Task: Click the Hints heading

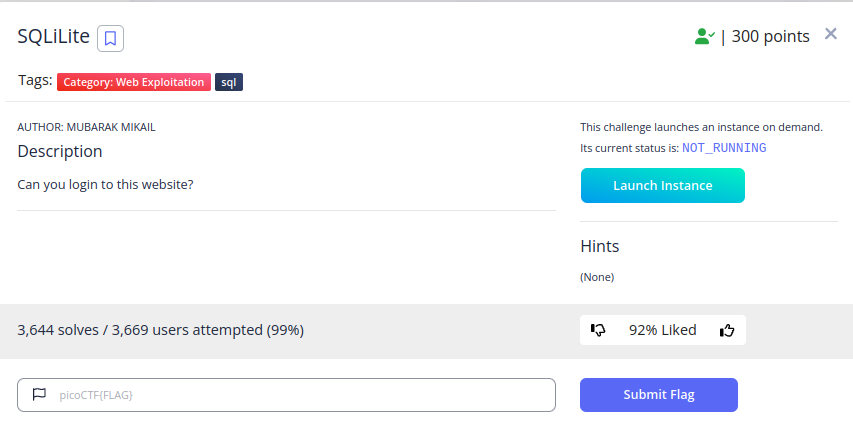Action: (599, 246)
